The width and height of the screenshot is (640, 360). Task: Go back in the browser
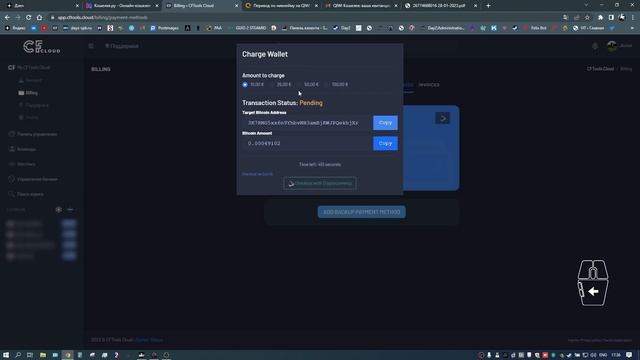pos(7,18)
